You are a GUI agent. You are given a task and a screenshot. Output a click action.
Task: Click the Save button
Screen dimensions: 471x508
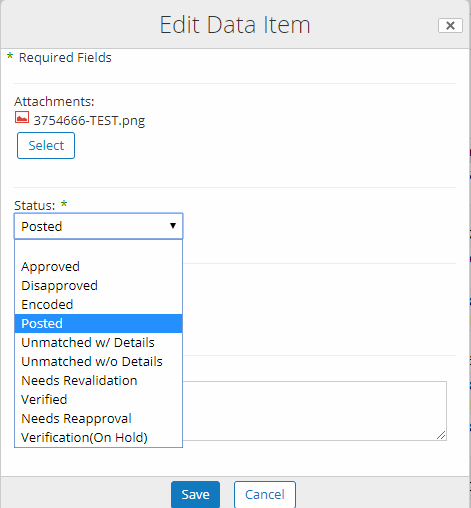196,494
